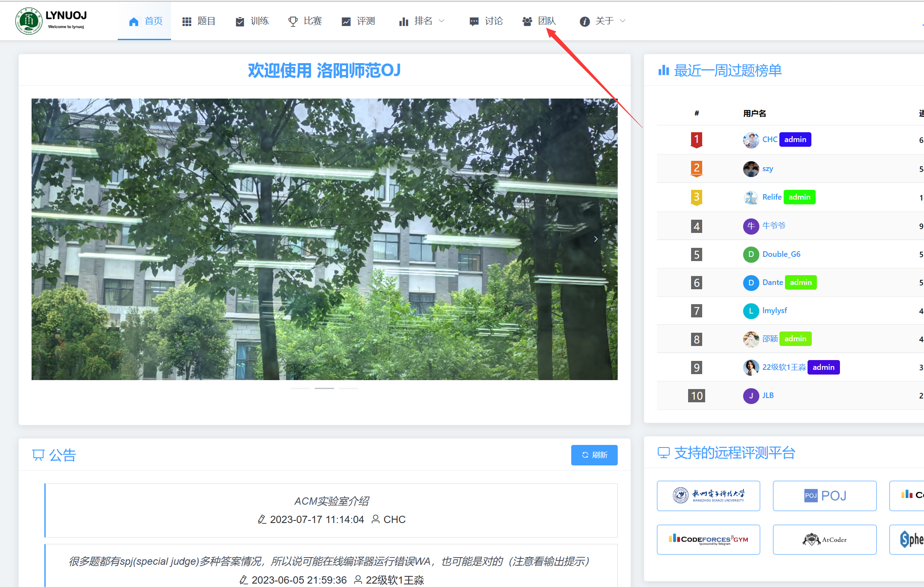The width and height of the screenshot is (924, 587).
Task: Click the people icon for 团队
Action: (527, 21)
